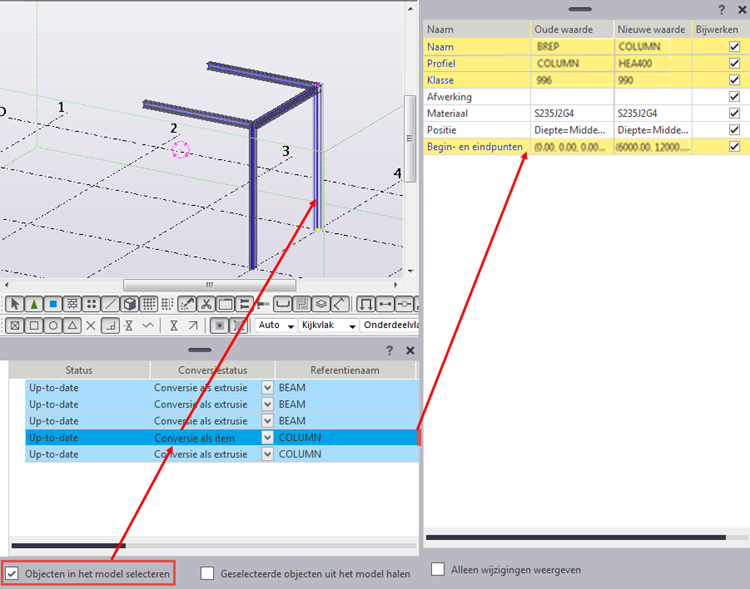Image resolution: width=750 pixels, height=589 pixels.
Task: Uncheck Bijwerken box for Profiel row
Action: point(735,63)
